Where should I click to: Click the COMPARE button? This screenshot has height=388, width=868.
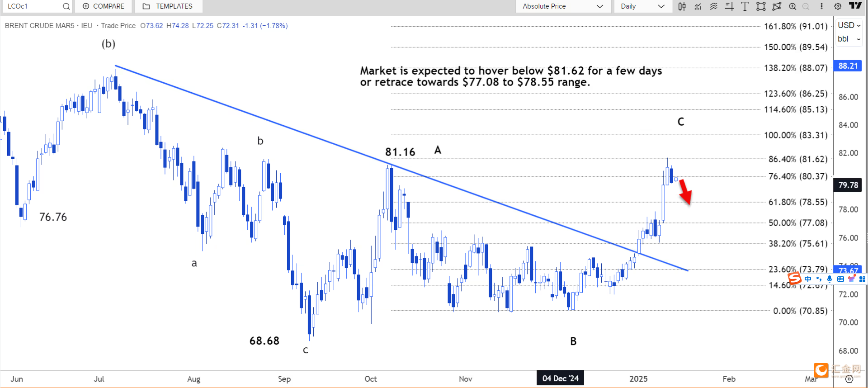coord(104,6)
